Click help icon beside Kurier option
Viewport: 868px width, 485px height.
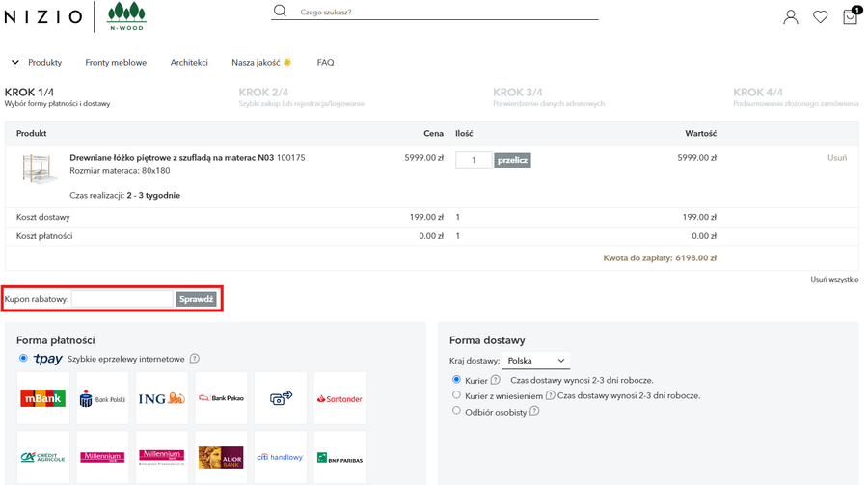[x=495, y=380]
